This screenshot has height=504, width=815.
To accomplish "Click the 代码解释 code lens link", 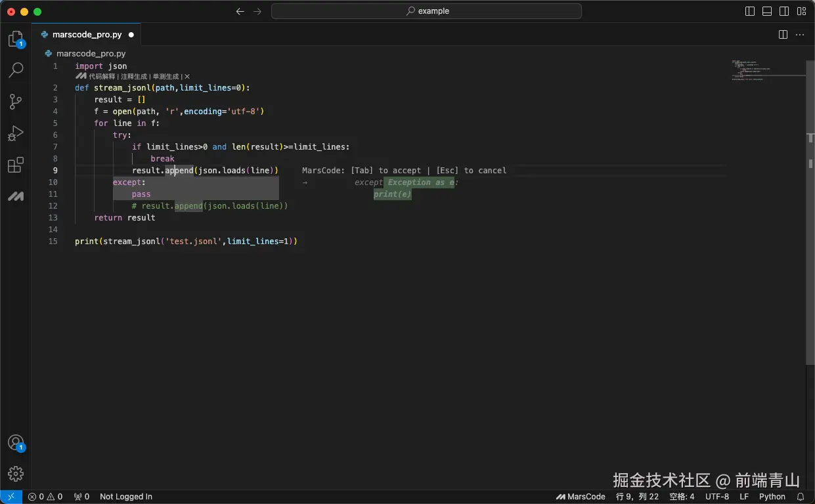I will click(x=102, y=77).
